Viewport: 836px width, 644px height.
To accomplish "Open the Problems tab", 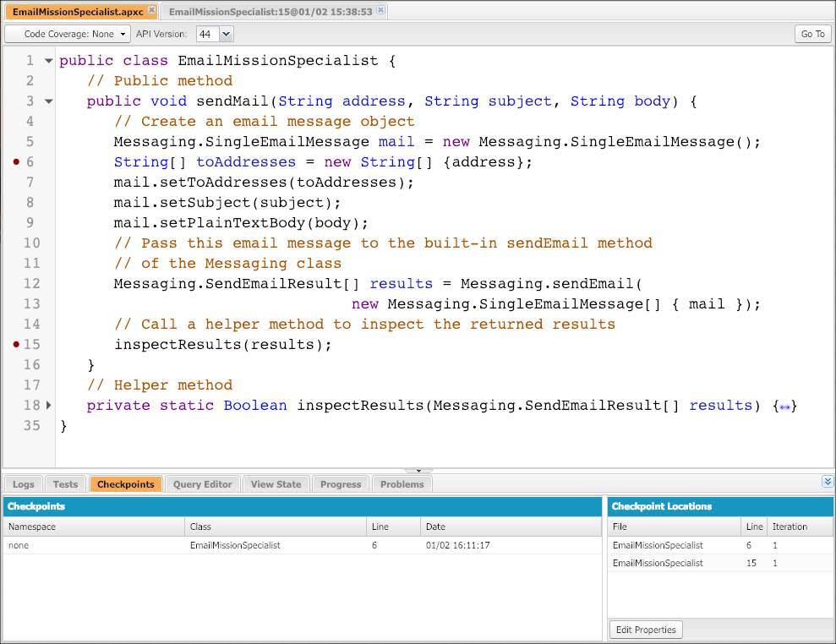I will (x=402, y=484).
